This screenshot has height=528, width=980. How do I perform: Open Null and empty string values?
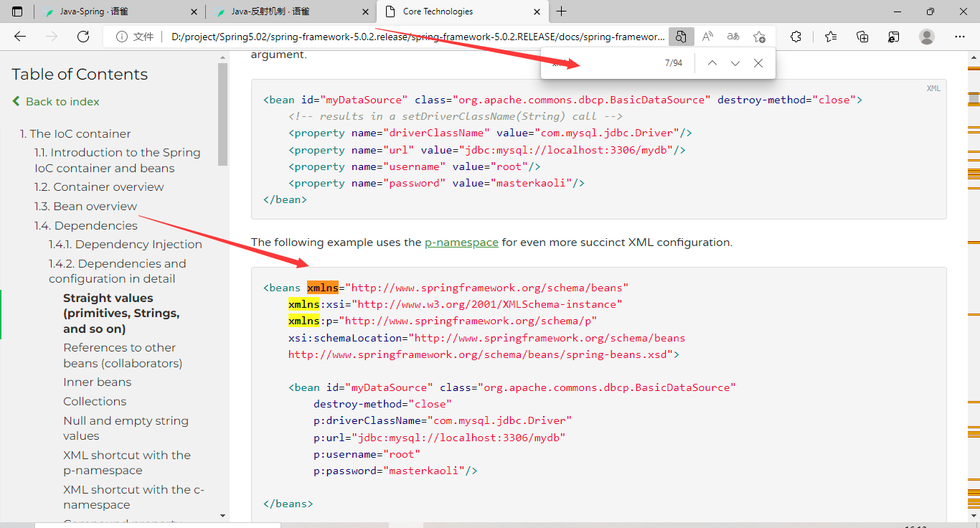tap(126, 428)
